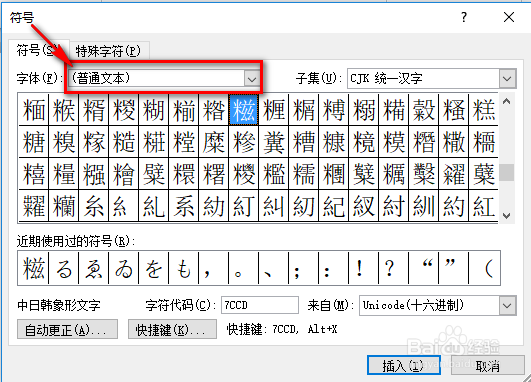The image size is (531, 382).
Task: Select the 糜 character in symbol grid
Action: click(214, 142)
